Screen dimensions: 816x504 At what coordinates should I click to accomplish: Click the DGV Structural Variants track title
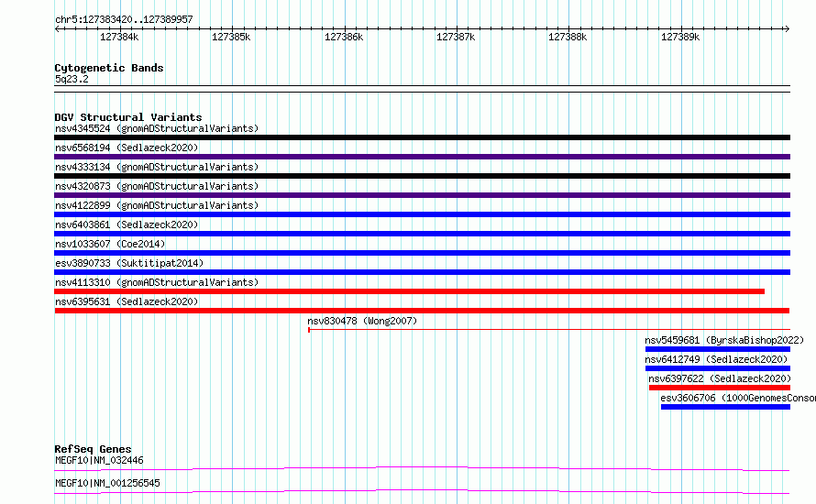pos(128,117)
